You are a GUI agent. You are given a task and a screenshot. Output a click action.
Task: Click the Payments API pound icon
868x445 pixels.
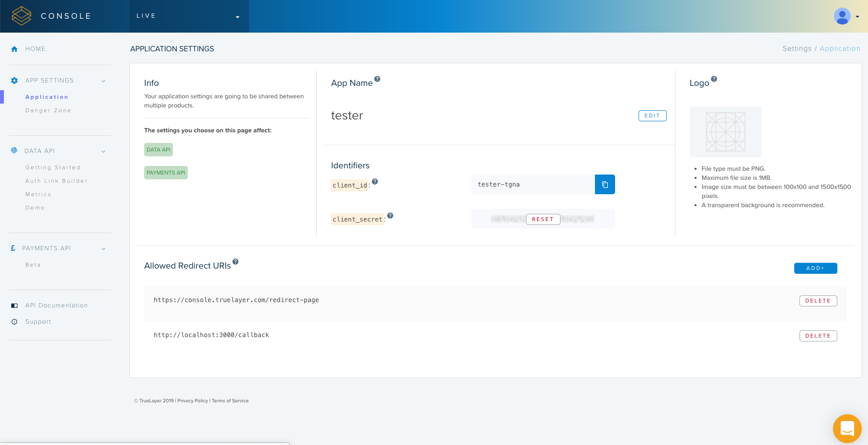(x=13, y=248)
